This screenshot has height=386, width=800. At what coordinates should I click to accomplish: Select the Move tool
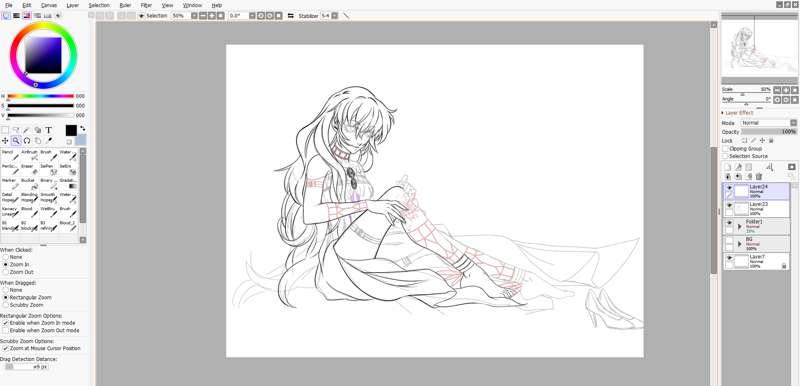click(x=5, y=141)
